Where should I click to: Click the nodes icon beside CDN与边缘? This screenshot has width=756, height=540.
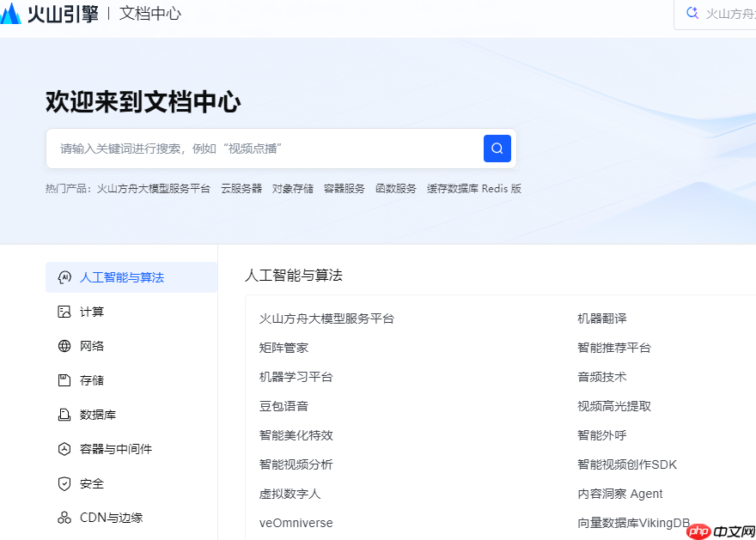64,517
